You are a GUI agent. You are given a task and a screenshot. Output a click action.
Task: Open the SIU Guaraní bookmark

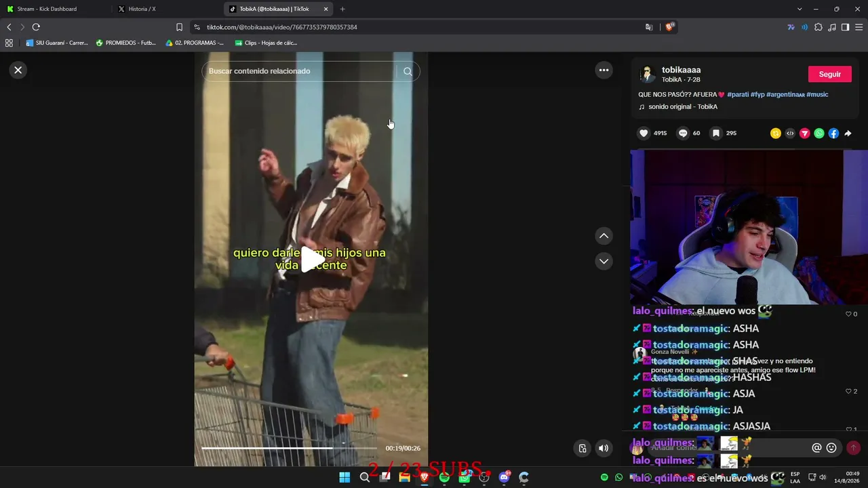click(57, 43)
